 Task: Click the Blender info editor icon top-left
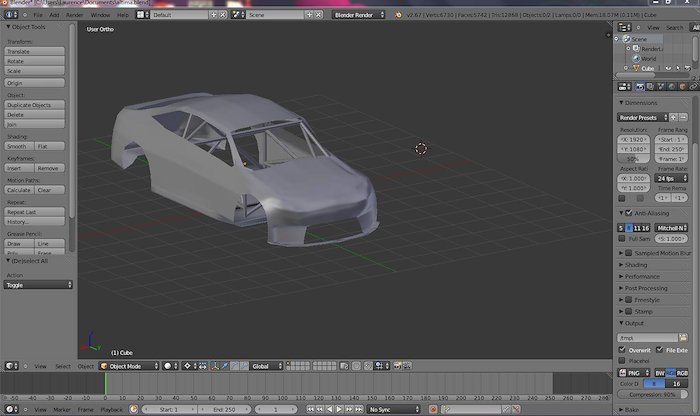pos(9,16)
